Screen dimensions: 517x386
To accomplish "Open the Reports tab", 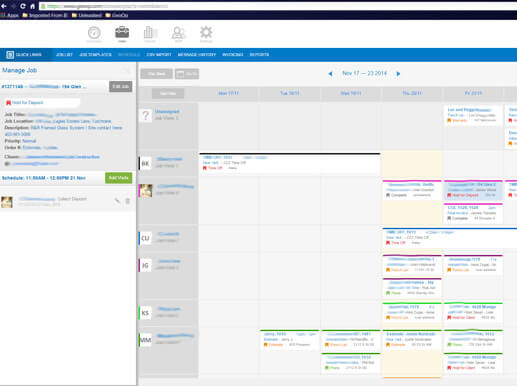I will coord(259,55).
